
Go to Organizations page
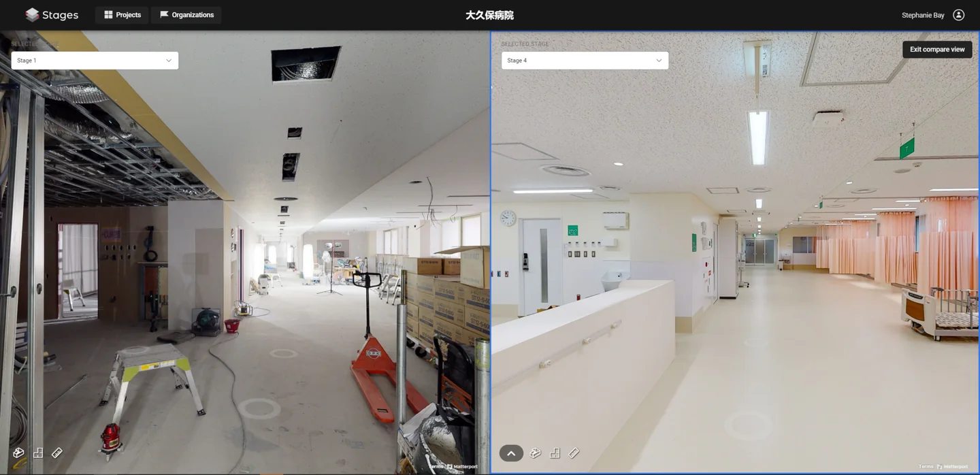pos(186,15)
